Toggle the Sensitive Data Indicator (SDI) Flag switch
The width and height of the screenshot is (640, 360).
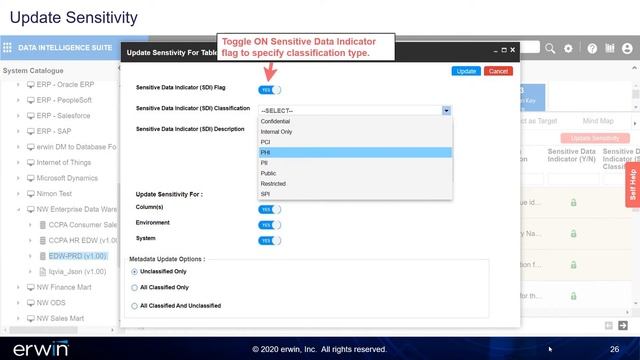[x=269, y=90]
